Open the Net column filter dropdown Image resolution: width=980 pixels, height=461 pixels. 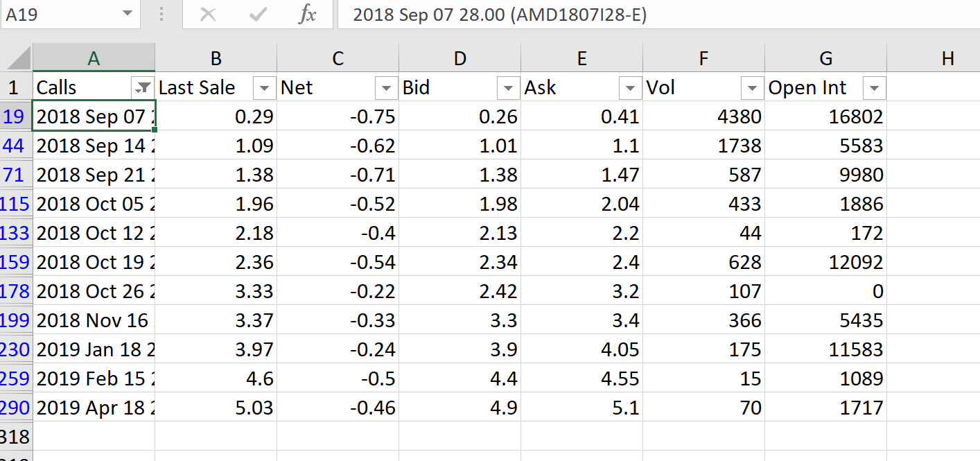[386, 88]
